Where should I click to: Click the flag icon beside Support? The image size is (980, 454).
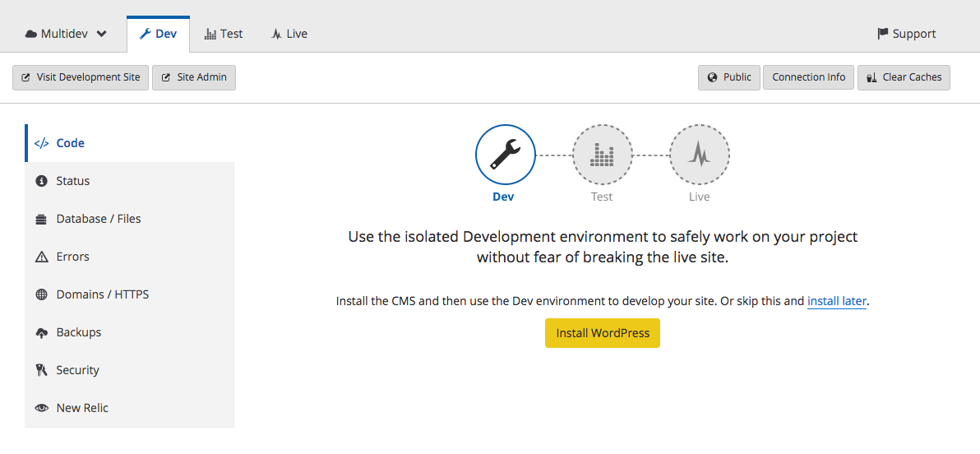click(x=882, y=33)
